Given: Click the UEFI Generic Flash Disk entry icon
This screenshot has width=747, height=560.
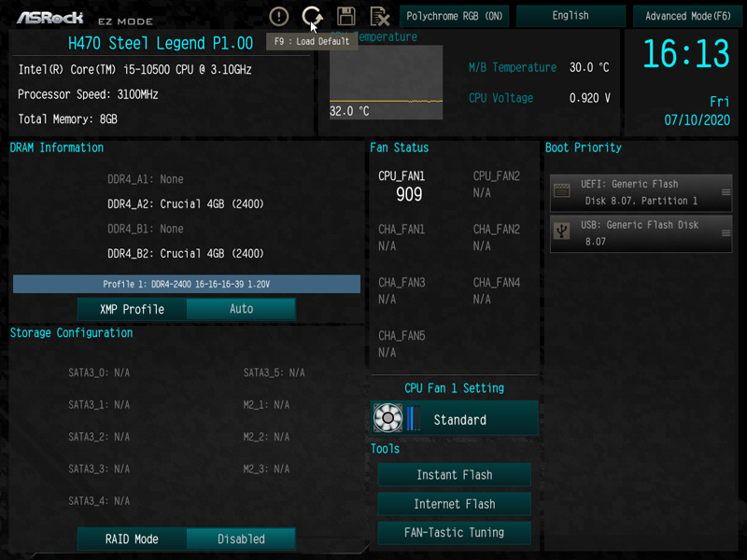Looking at the screenshot, I should tap(562, 191).
